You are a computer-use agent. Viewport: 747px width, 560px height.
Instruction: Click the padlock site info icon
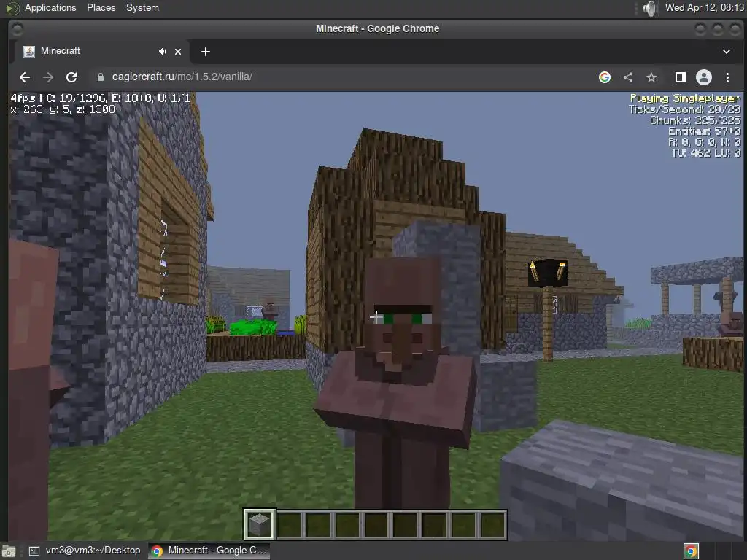click(101, 77)
